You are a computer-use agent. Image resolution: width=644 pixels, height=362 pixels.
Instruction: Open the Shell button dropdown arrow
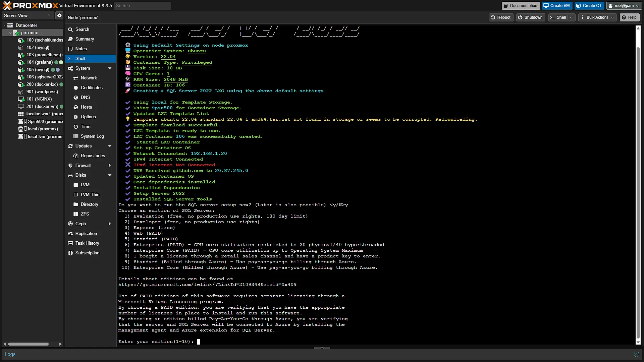(572, 17)
